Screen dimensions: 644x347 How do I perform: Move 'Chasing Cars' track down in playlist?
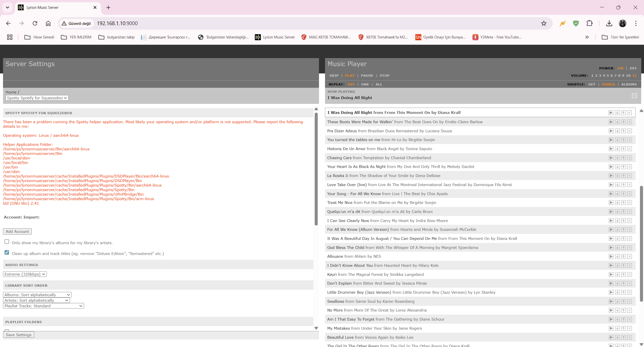point(617,158)
